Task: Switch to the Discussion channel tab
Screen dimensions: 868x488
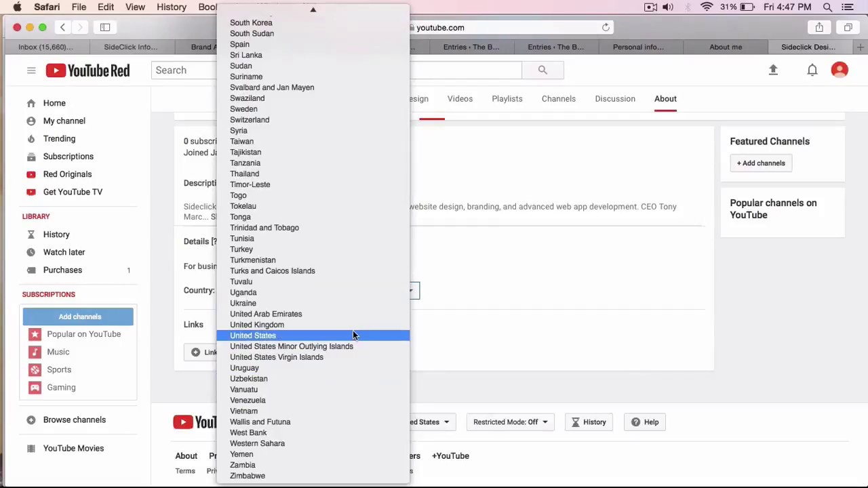Action: pyautogui.click(x=615, y=99)
